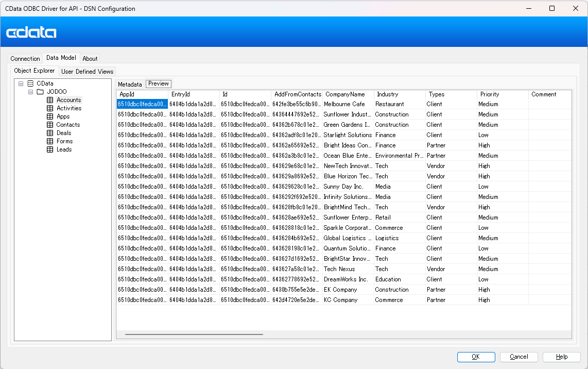Confirm settings with the OK button
This screenshot has width=588, height=369.
click(x=476, y=357)
